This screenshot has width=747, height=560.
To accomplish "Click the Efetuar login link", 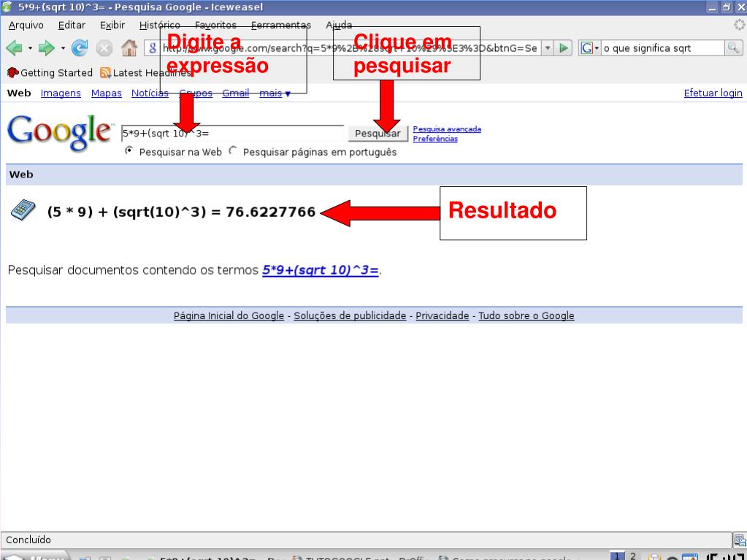I will pos(713,93).
